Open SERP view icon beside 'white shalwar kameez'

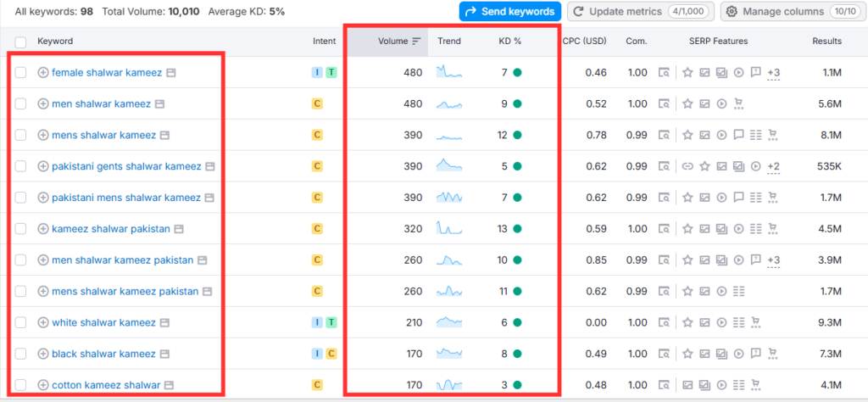[x=164, y=322]
